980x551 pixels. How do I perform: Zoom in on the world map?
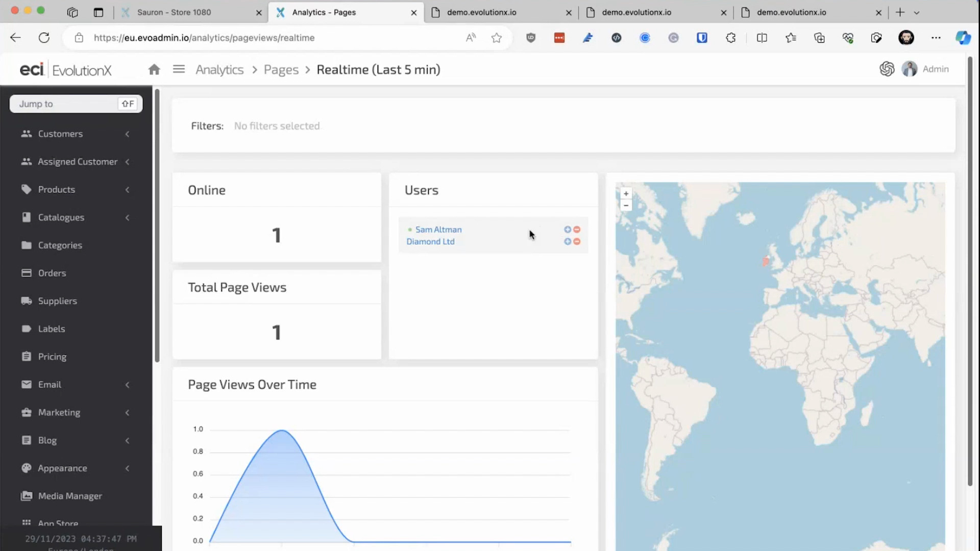click(x=626, y=194)
